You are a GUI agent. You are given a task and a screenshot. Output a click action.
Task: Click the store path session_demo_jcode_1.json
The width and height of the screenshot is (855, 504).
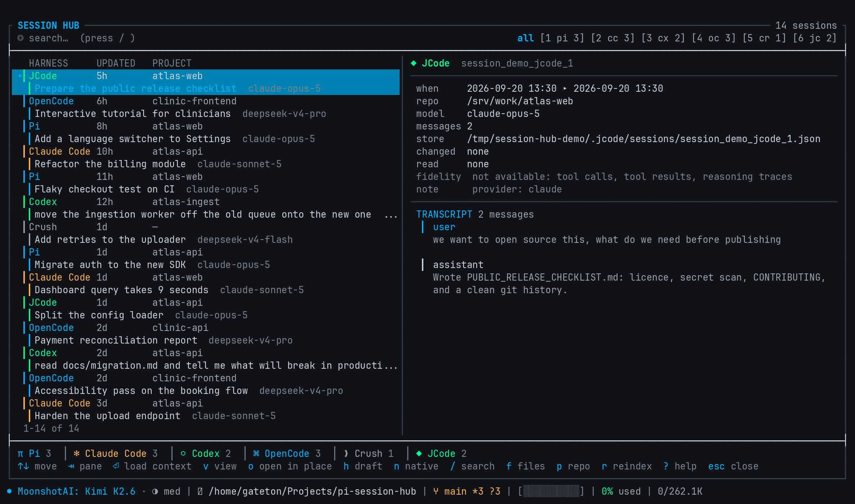pos(644,139)
